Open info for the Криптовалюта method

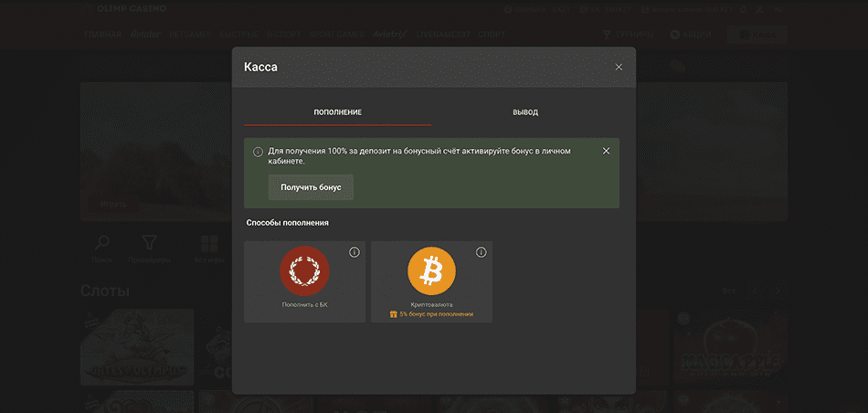[481, 252]
